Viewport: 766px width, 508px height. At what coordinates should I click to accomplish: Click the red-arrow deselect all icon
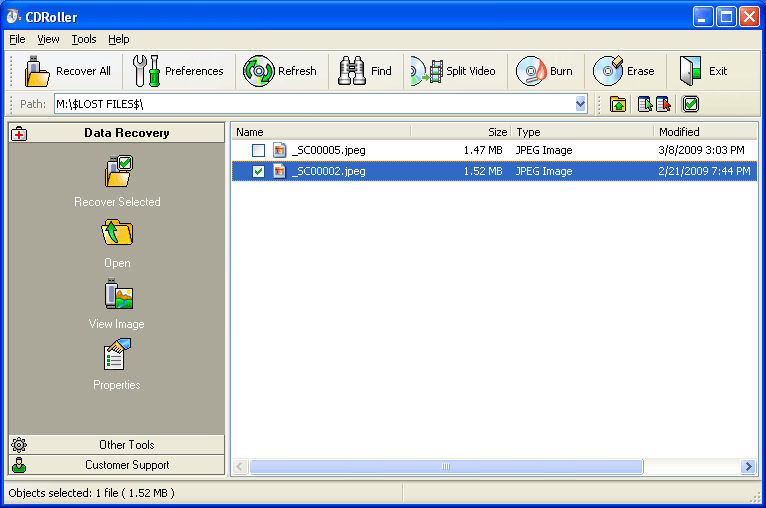tap(663, 104)
